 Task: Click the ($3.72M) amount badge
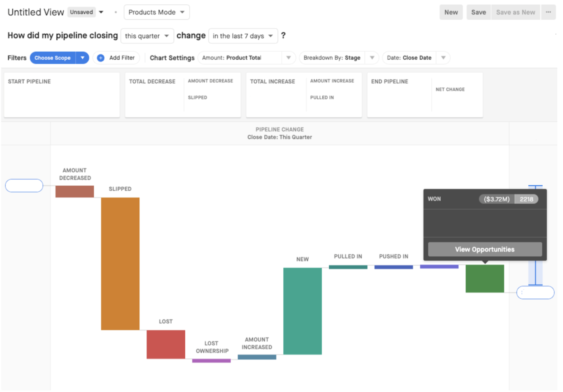click(x=497, y=199)
